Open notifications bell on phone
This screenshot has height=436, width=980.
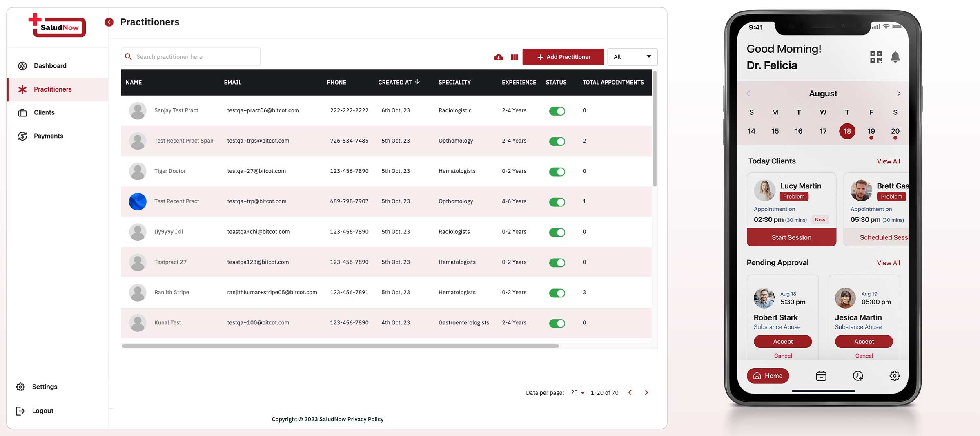[895, 57]
